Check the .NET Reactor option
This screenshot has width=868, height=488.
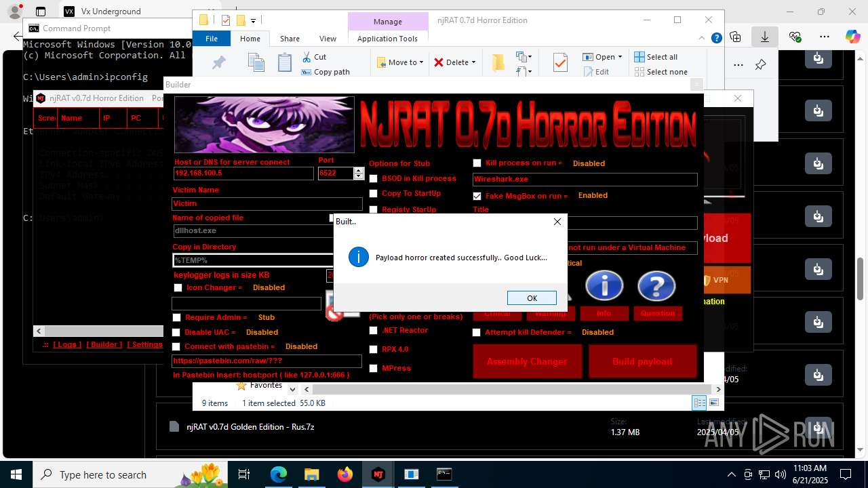pos(373,330)
